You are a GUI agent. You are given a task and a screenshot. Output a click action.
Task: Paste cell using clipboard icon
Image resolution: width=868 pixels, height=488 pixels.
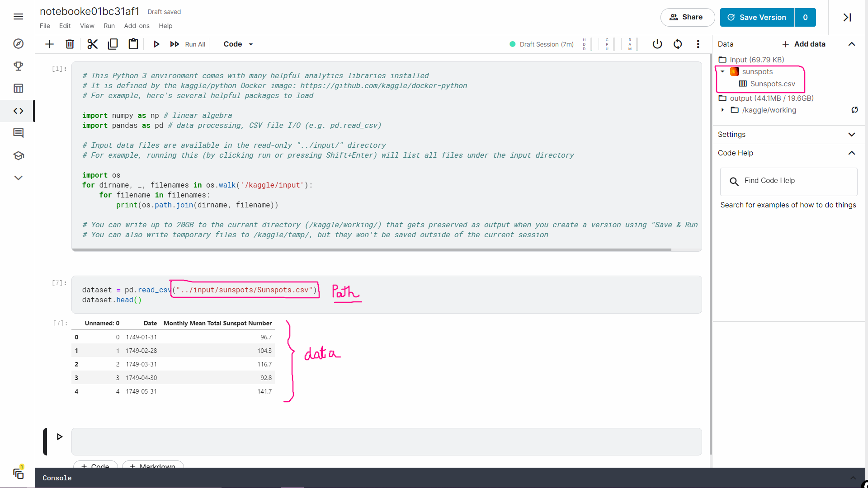[133, 44]
